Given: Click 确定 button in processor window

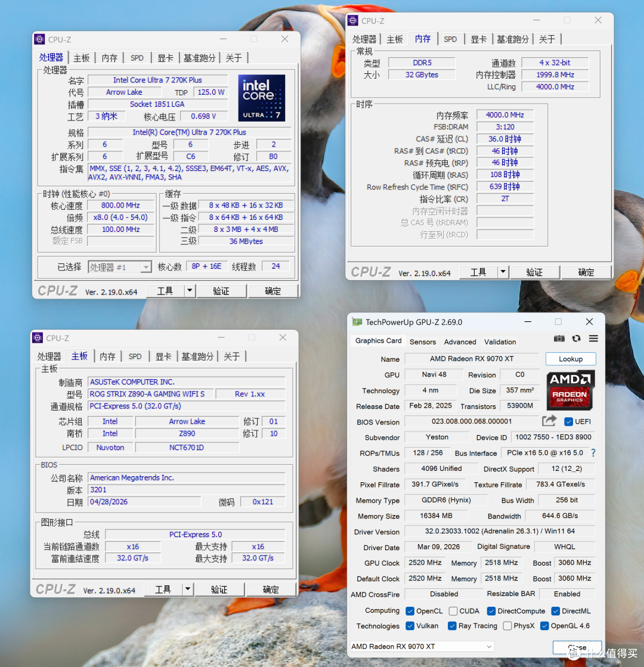Looking at the screenshot, I should tap(273, 291).
